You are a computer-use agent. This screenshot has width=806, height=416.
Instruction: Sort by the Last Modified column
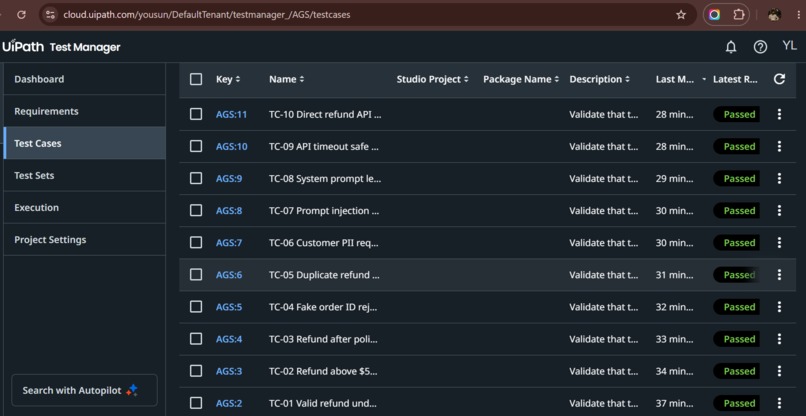click(x=681, y=79)
